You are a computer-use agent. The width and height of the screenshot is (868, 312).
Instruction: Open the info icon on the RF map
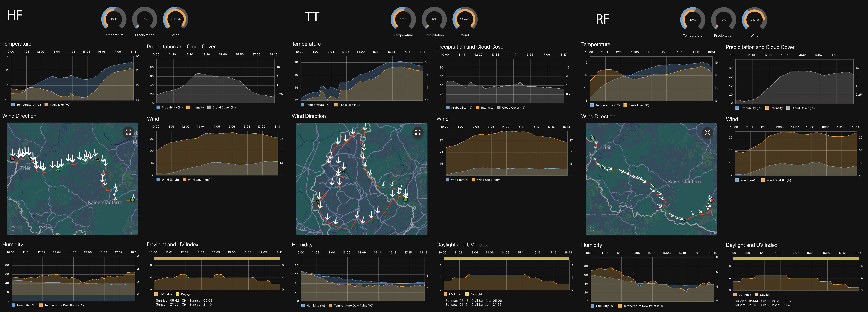[592, 229]
